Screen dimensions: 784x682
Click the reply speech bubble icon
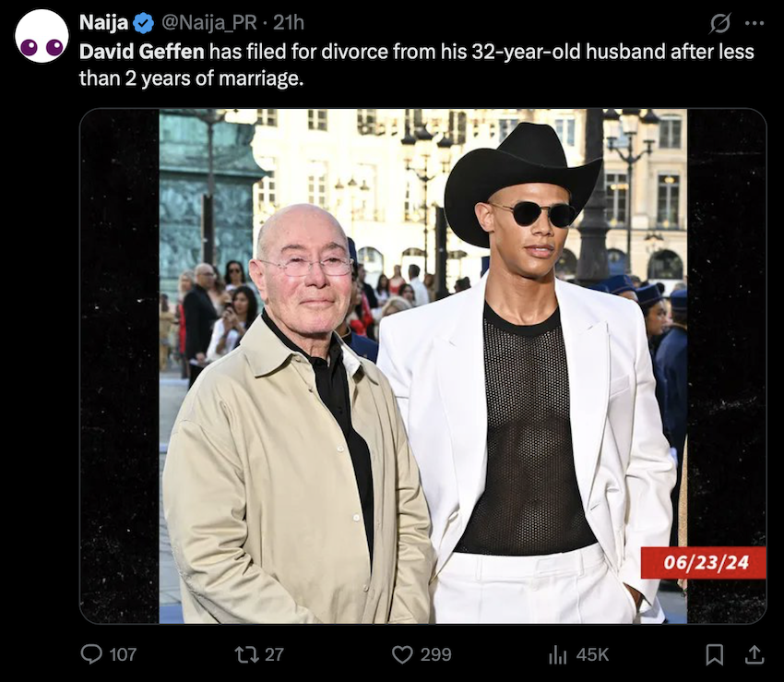[x=91, y=654]
